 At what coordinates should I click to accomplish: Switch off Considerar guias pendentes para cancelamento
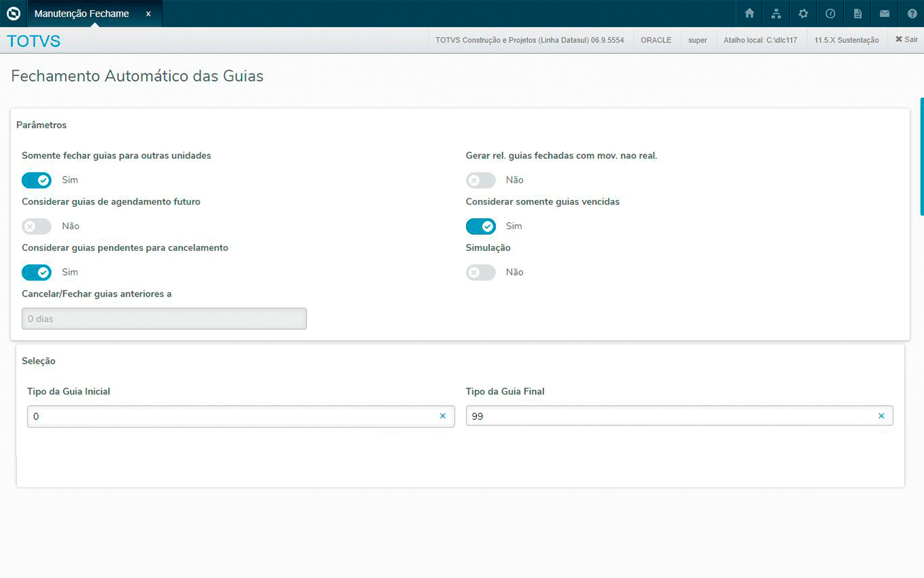point(37,273)
